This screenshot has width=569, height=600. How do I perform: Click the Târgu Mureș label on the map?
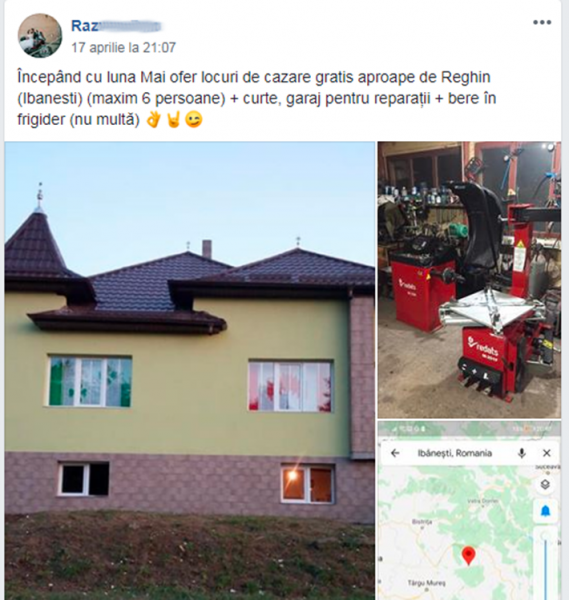[426, 583]
